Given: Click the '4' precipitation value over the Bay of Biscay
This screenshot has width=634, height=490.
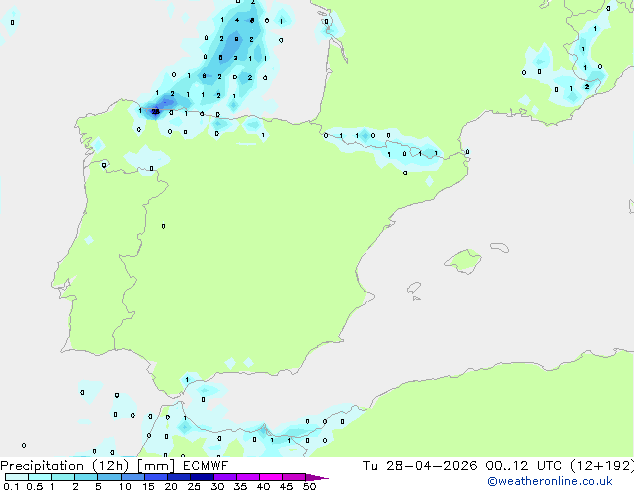Looking at the screenshot, I should pos(237,20).
